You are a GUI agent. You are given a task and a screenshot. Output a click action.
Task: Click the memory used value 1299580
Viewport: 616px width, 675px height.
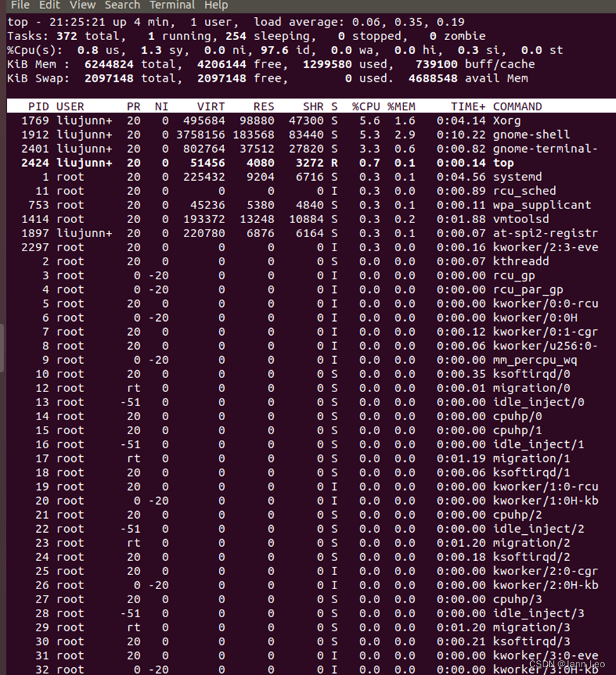point(327,65)
